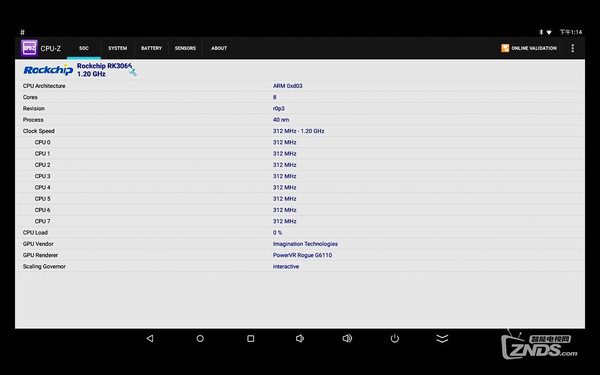Select the GPU Renderer row
Viewport: 600px width, 375px height.
pos(300,255)
